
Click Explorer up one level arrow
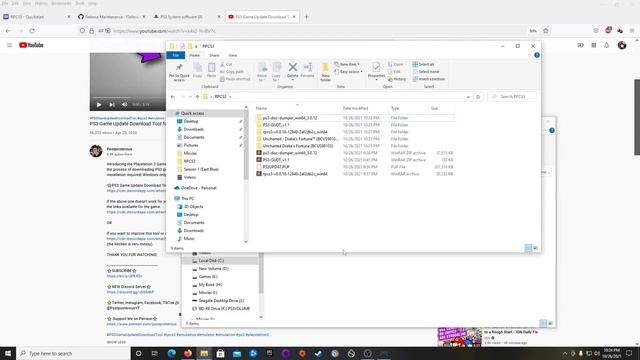point(197,97)
